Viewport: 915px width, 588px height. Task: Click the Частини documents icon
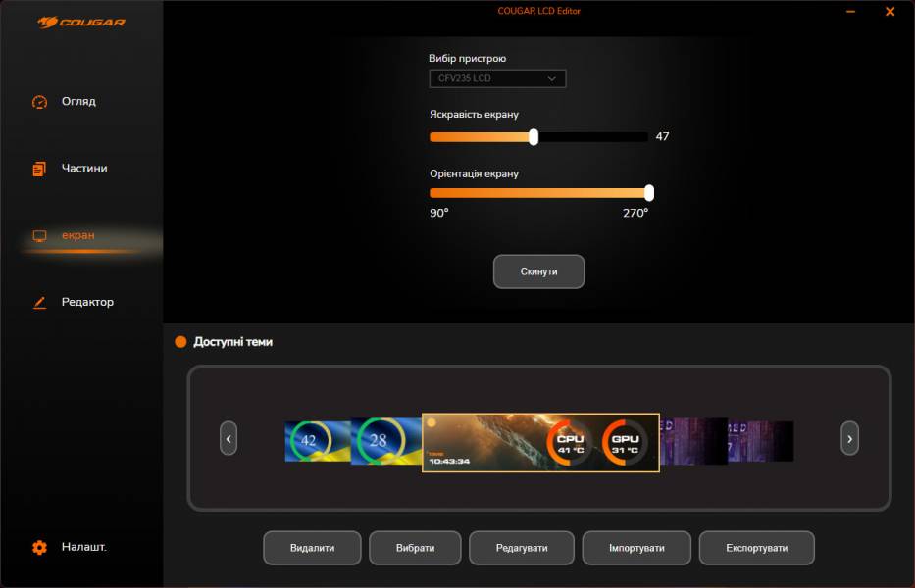click(x=39, y=169)
